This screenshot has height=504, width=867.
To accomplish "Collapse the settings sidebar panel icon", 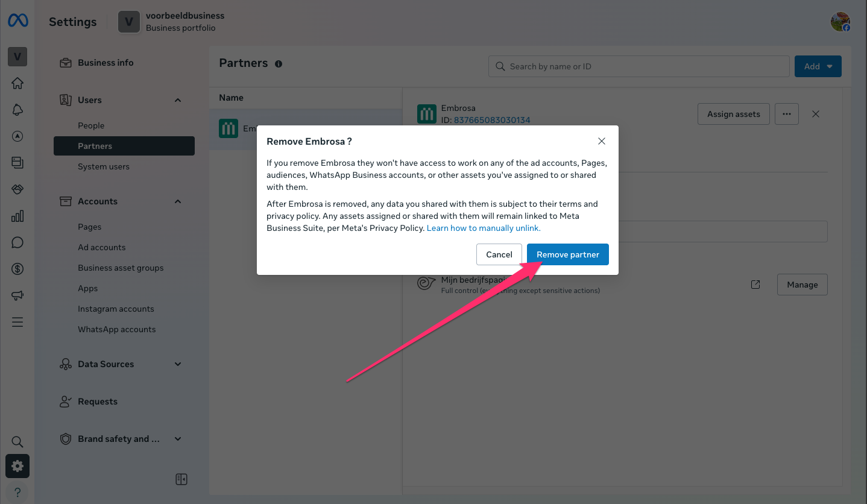I will [181, 479].
